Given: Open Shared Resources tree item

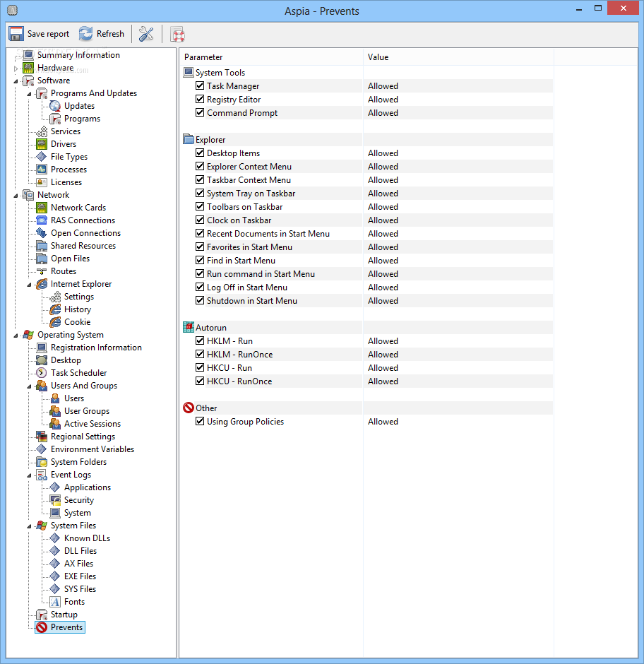Looking at the screenshot, I should point(83,246).
